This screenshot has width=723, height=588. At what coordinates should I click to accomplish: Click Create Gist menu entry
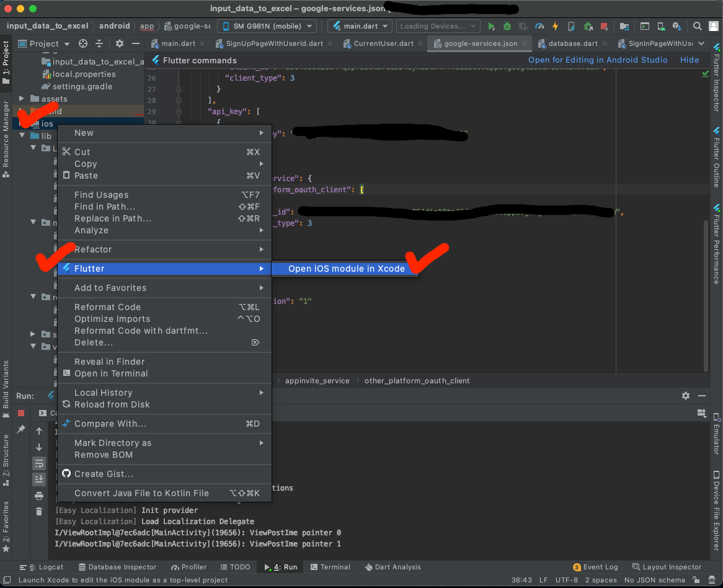point(164,474)
